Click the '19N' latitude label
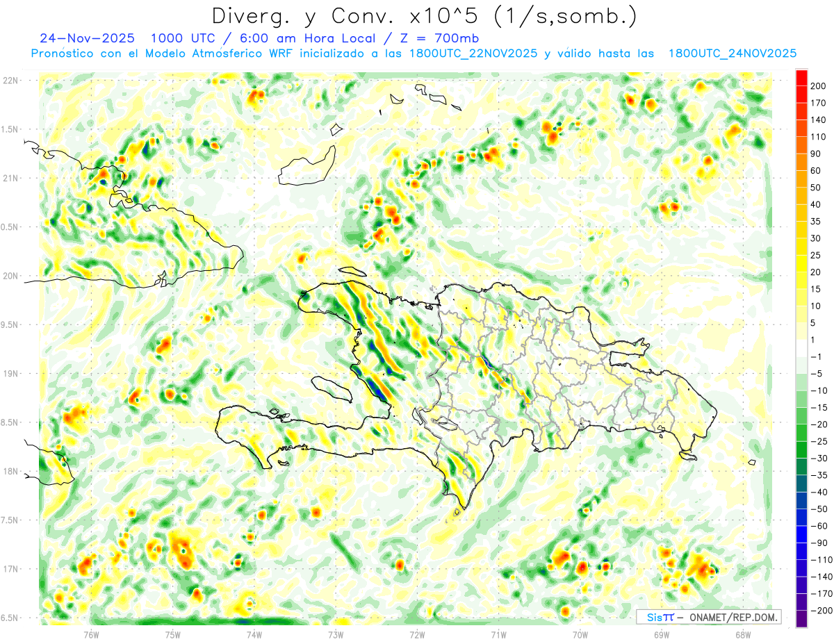Screen dimensions: 834x644 point(10,374)
